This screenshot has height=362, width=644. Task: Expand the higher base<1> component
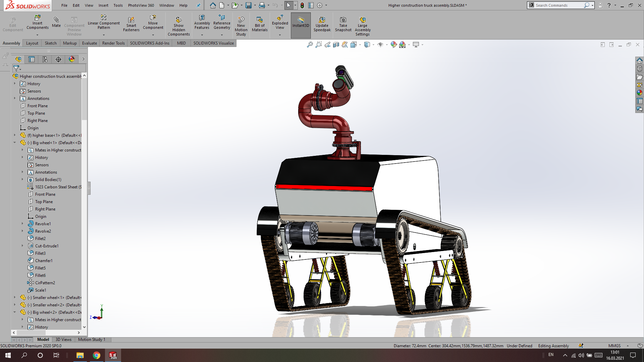15,135
